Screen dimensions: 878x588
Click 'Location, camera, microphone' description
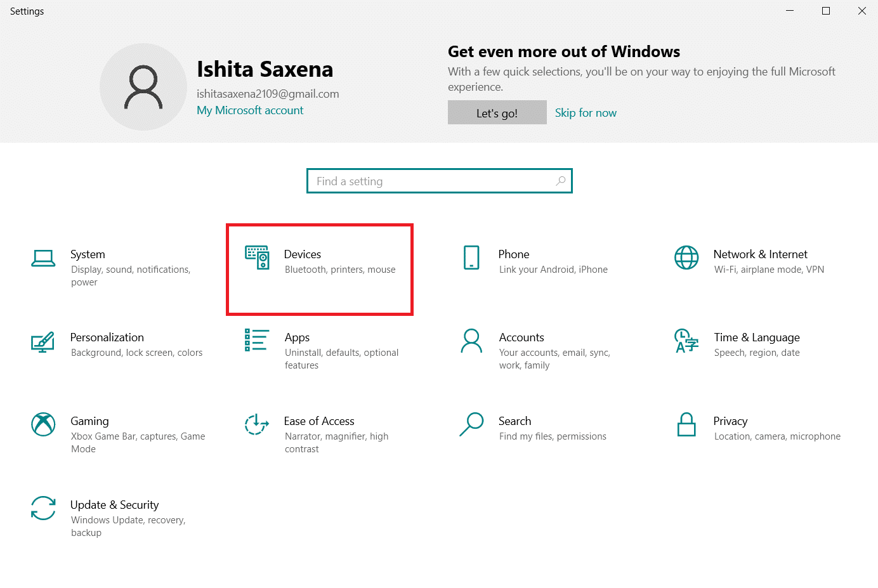[x=777, y=436]
